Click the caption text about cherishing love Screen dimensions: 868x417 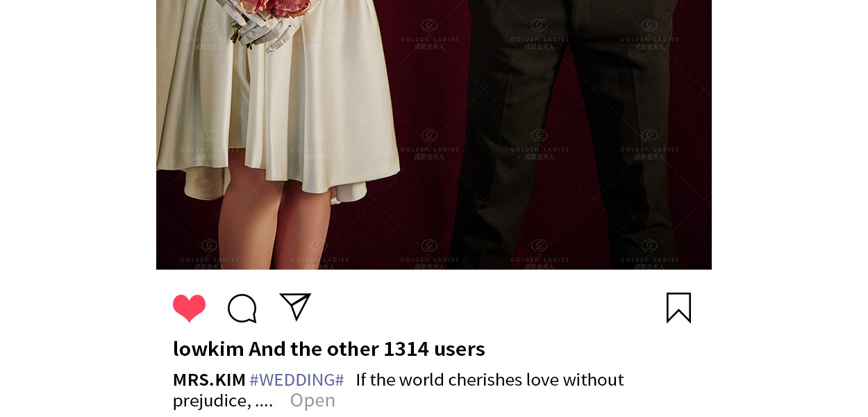tap(490, 379)
